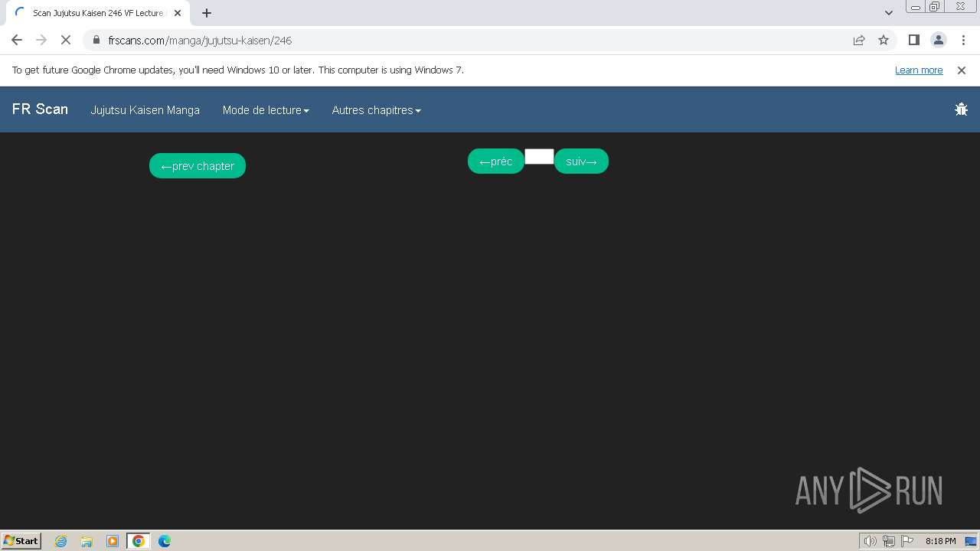This screenshot has height=551, width=980.
Task: Click the Show desktop tray button
Action: pyautogui.click(x=971, y=541)
